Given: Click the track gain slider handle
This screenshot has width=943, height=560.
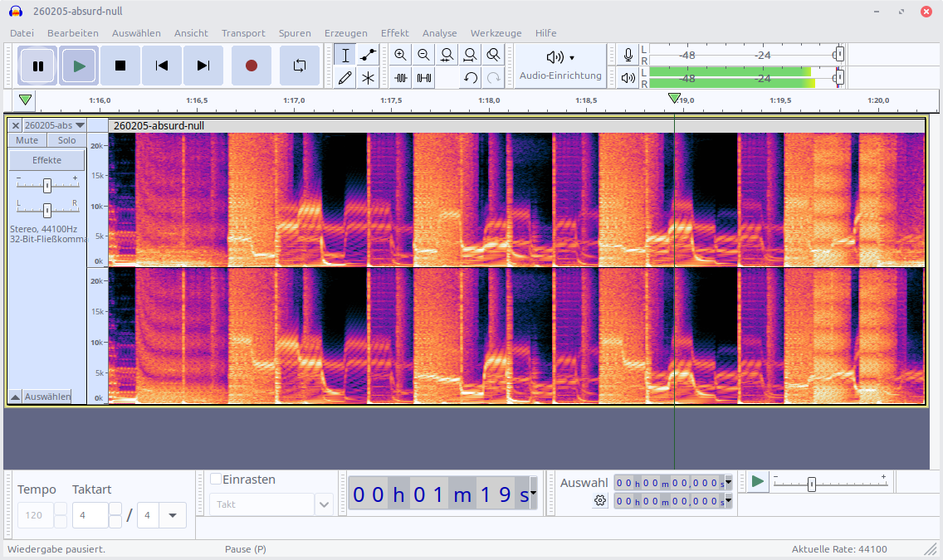Looking at the screenshot, I should 47,185.
